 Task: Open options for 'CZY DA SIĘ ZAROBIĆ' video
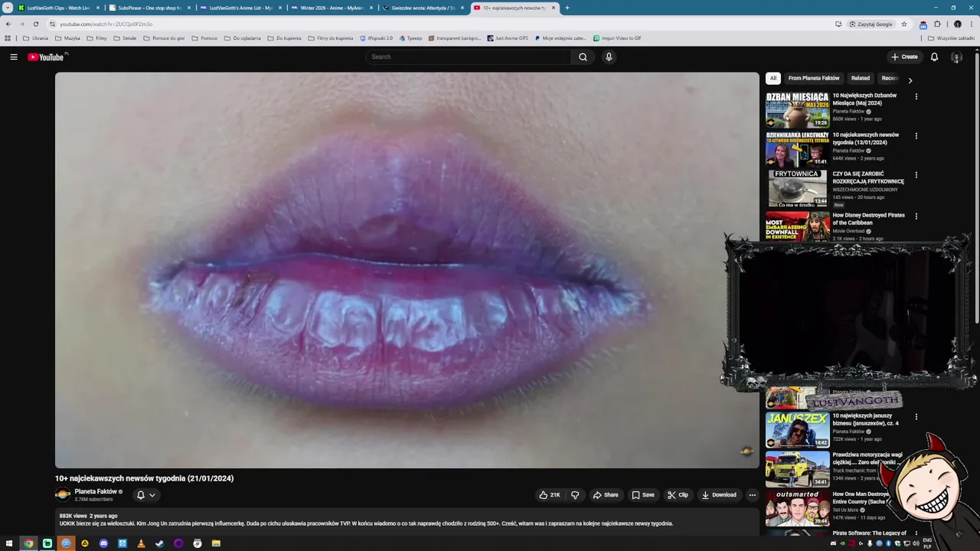(916, 175)
